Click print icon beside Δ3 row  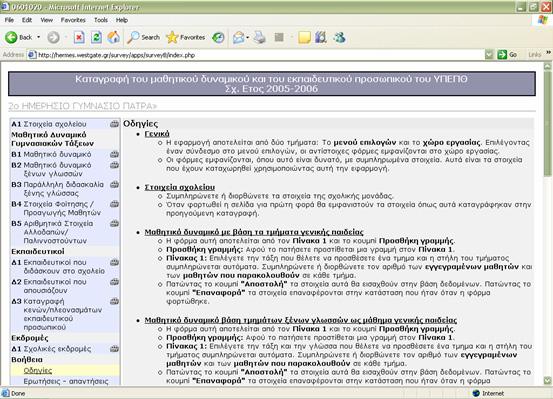114,301
